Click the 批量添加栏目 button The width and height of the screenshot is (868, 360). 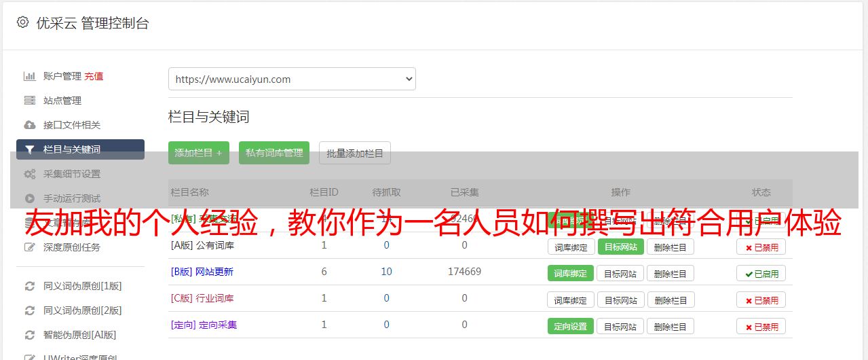[x=355, y=153]
